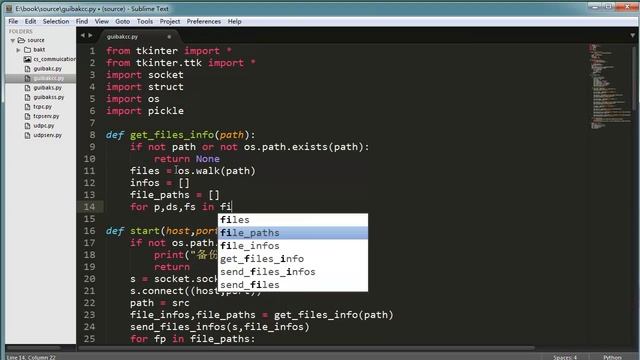Image resolution: width=640 pixels, height=360 pixels.
Task: Click the guibakc.py file icon
Action: coord(27,69)
